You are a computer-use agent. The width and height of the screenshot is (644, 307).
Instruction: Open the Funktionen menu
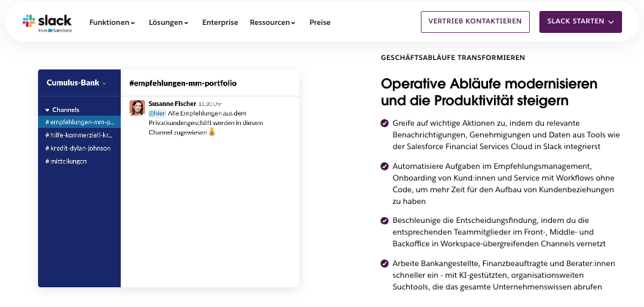(x=112, y=23)
